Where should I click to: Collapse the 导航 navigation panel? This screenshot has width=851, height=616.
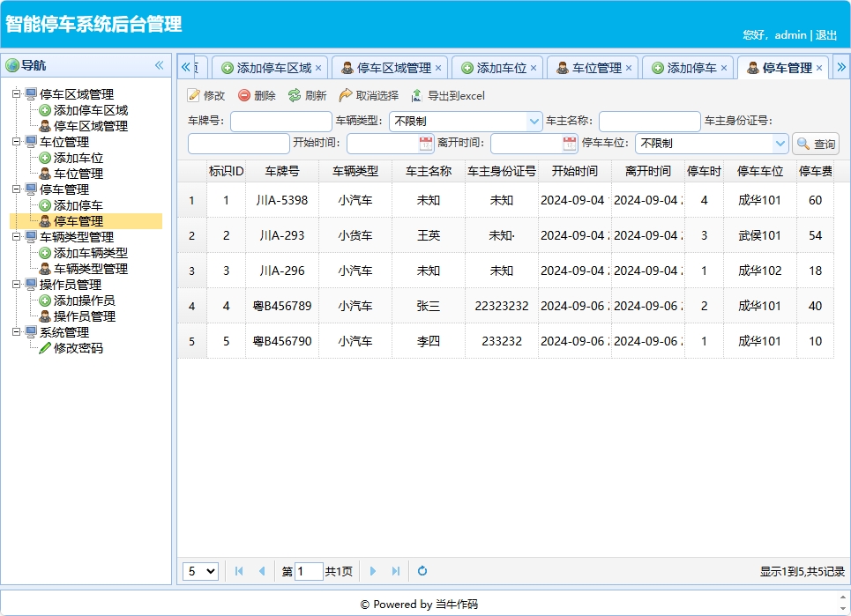point(160,64)
